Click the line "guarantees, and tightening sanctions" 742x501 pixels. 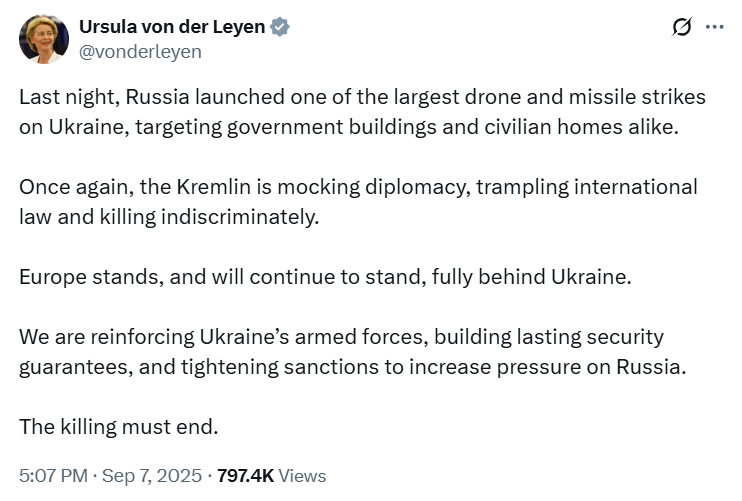pos(353,367)
